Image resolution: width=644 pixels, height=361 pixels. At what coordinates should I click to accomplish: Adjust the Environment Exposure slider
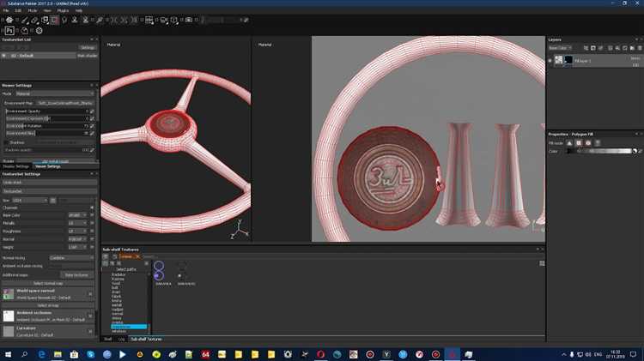(x=47, y=118)
